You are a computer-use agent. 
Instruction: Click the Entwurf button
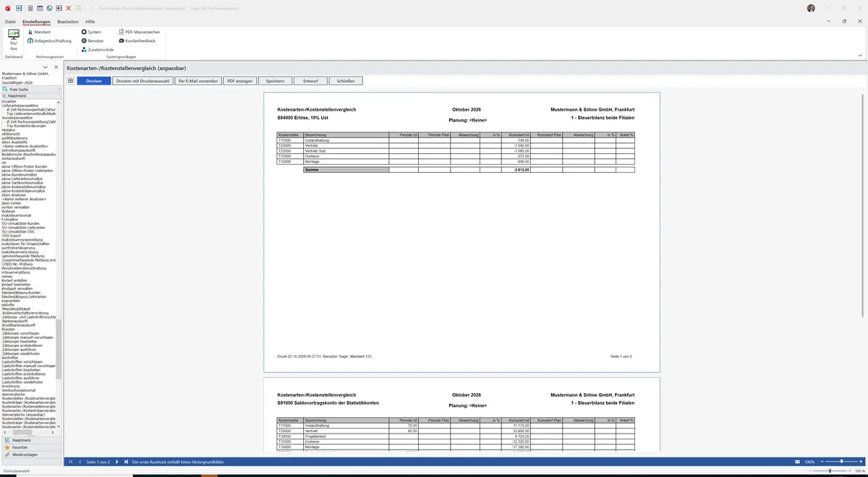pos(311,81)
